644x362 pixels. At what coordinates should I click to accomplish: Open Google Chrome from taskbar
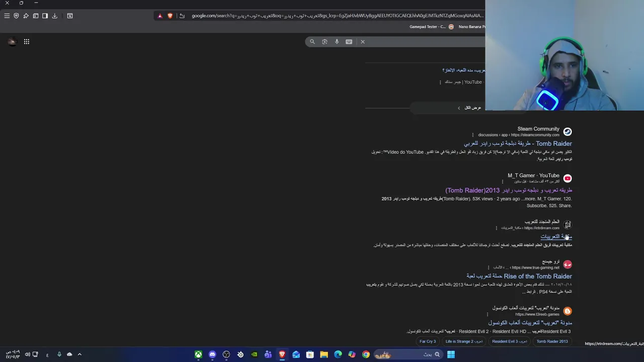point(366,354)
